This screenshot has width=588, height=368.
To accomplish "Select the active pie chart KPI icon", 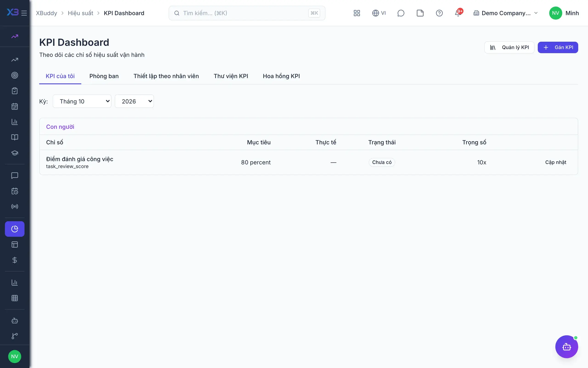I will pyautogui.click(x=14, y=229).
